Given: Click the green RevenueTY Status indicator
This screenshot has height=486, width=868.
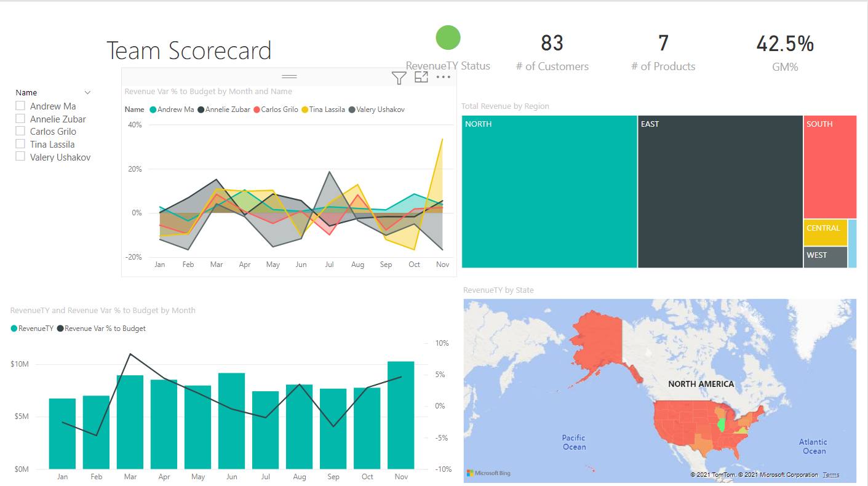Looking at the screenshot, I should click(448, 38).
